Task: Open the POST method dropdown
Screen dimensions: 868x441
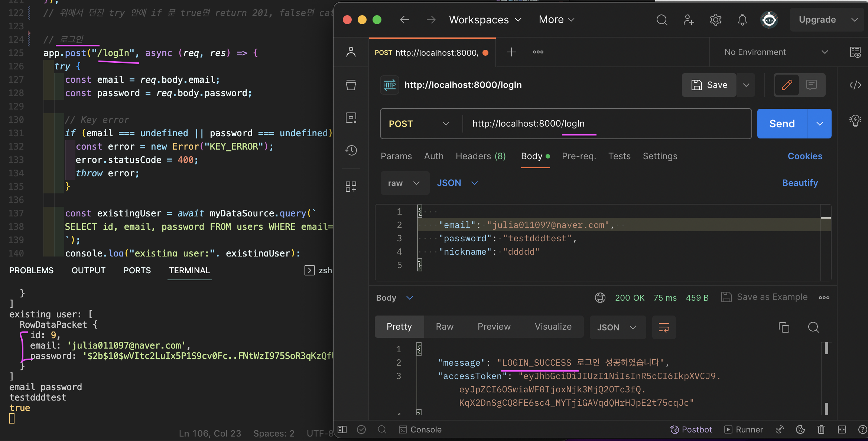Action: pyautogui.click(x=420, y=124)
